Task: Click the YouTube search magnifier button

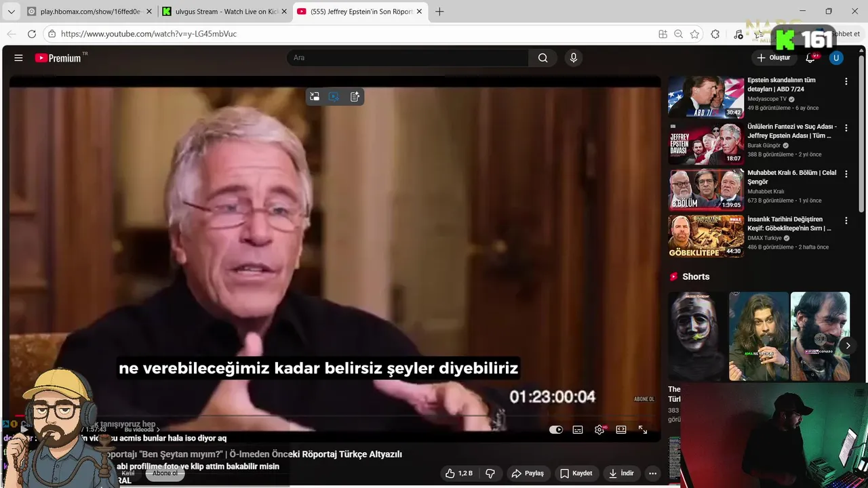Action: click(x=542, y=58)
